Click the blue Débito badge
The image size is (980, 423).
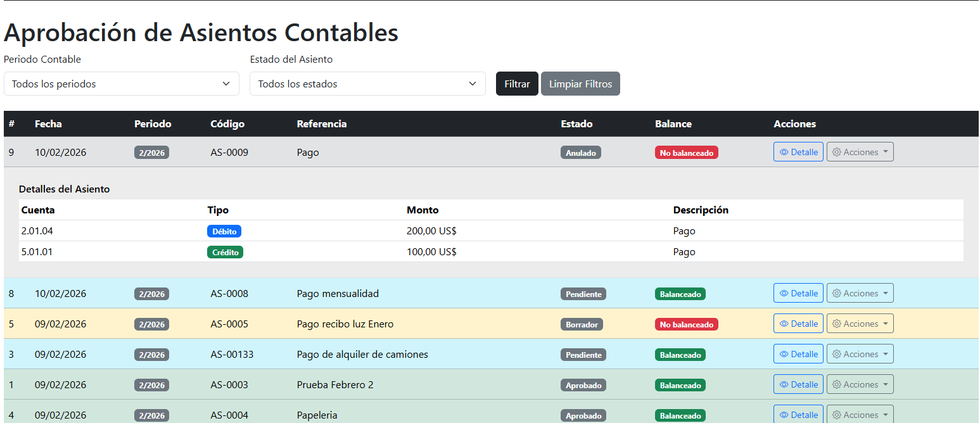tap(224, 232)
